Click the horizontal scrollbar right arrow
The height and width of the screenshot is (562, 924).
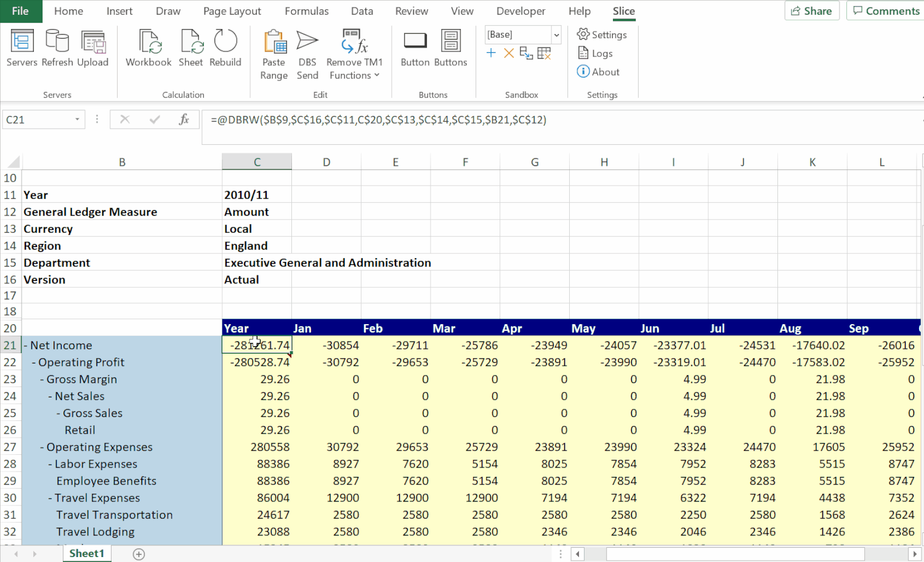pos(915,554)
